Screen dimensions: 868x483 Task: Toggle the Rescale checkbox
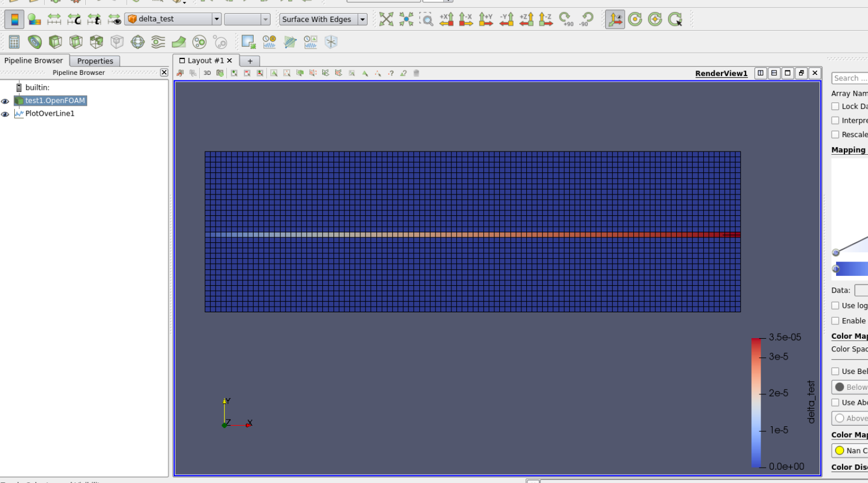click(x=835, y=134)
